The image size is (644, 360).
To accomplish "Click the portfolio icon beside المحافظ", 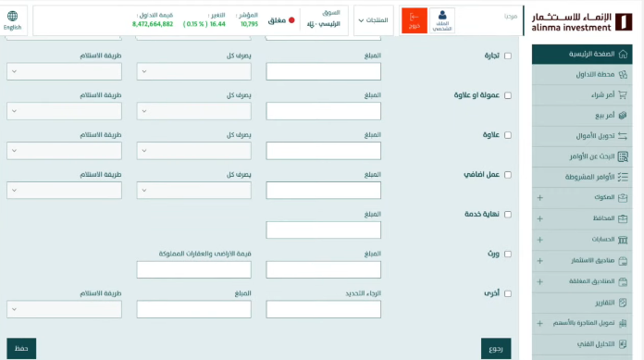I will (x=623, y=218).
